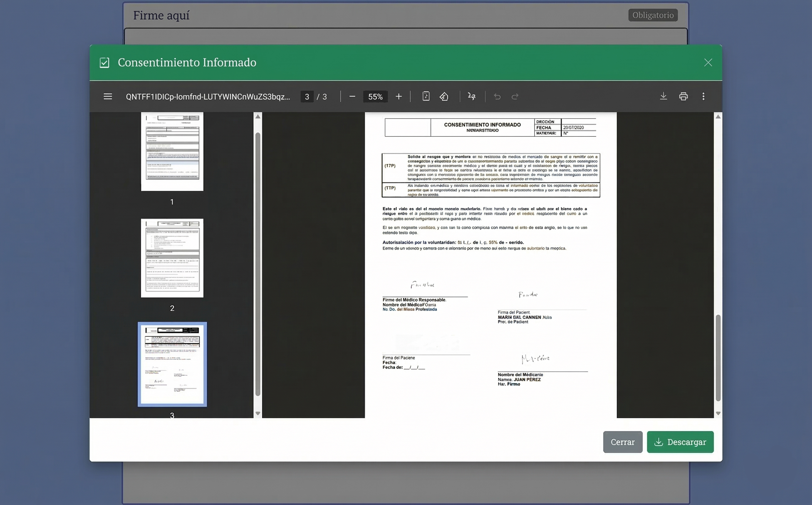The width and height of the screenshot is (812, 505).
Task: Open the three-dot more actions menu
Action: (x=703, y=97)
